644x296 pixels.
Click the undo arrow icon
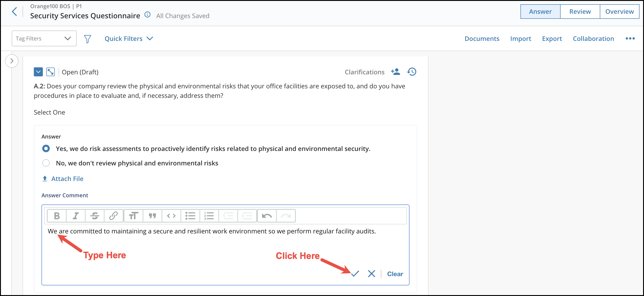coord(267,216)
